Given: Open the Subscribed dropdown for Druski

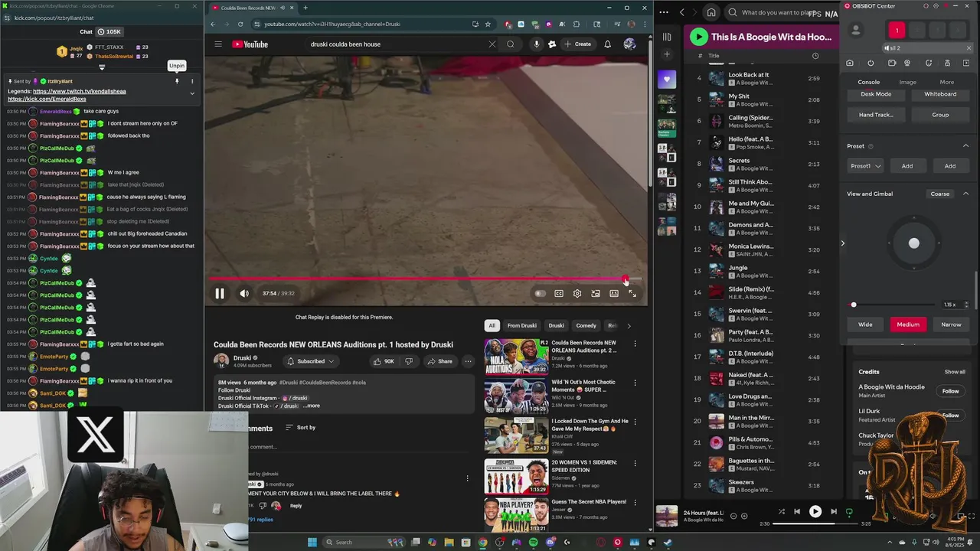Looking at the screenshot, I should click(x=311, y=361).
